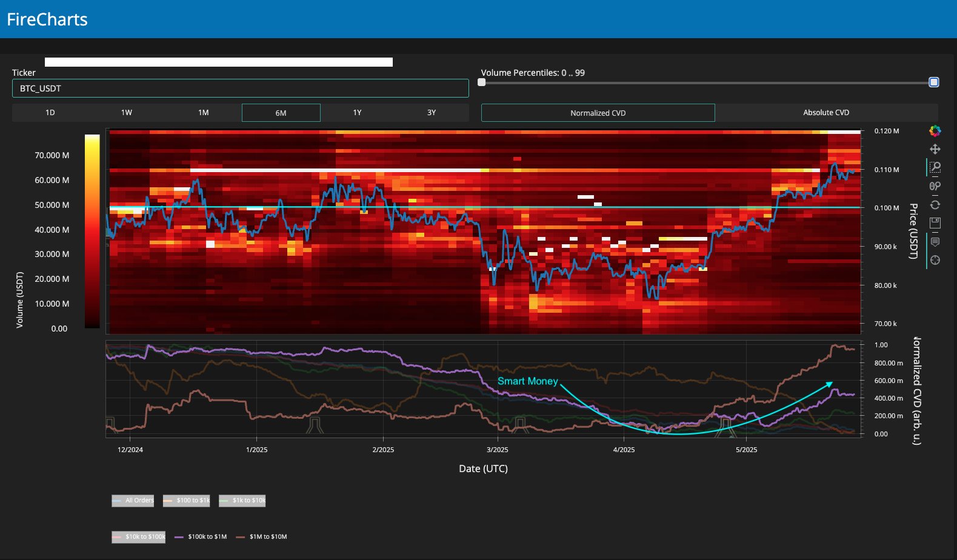Choose the 3Y time range
Viewport: 957px width, 560px height.
tap(432, 113)
